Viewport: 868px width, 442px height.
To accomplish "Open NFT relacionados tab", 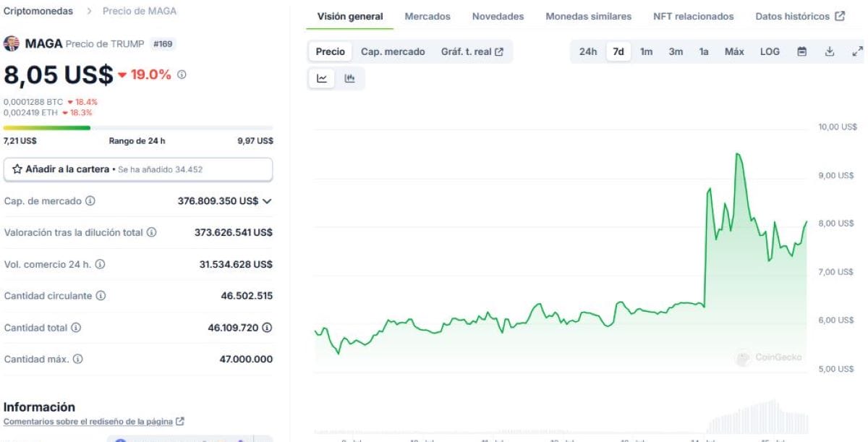I will coord(693,16).
